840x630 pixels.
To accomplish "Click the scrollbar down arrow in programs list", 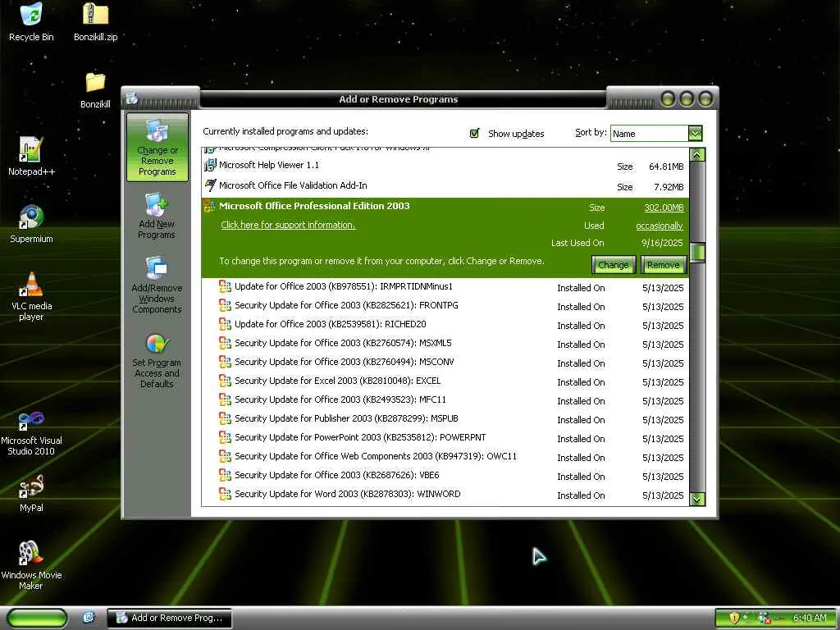I will pos(697,499).
